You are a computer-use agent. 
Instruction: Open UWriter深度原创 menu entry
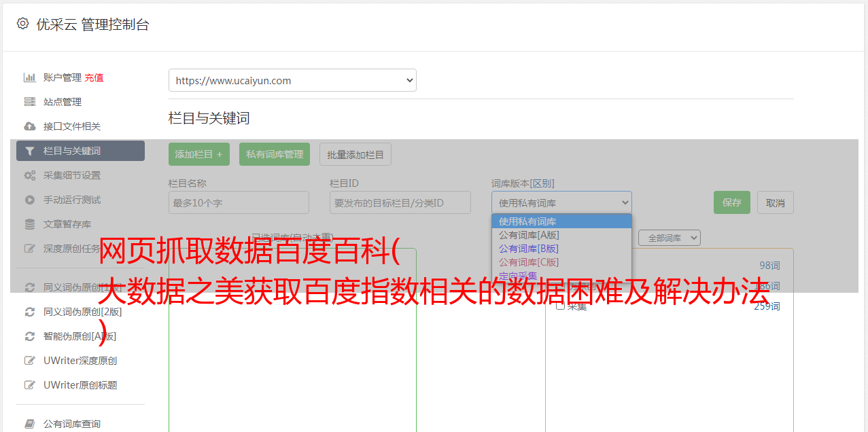80,361
